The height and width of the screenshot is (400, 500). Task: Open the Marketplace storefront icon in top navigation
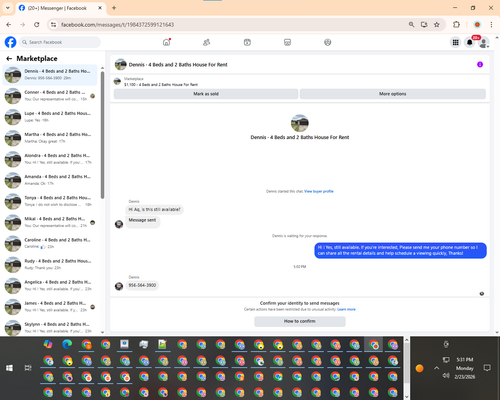point(287,42)
